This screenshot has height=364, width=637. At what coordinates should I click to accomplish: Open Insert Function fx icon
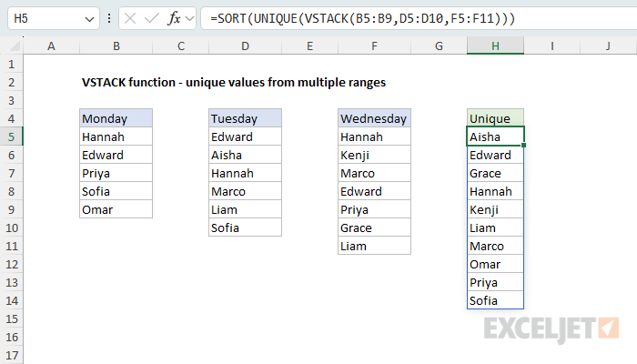pos(174,19)
